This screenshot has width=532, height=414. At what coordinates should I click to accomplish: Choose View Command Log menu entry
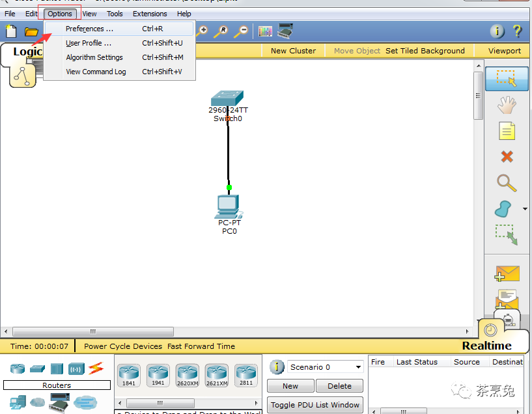pos(119,72)
